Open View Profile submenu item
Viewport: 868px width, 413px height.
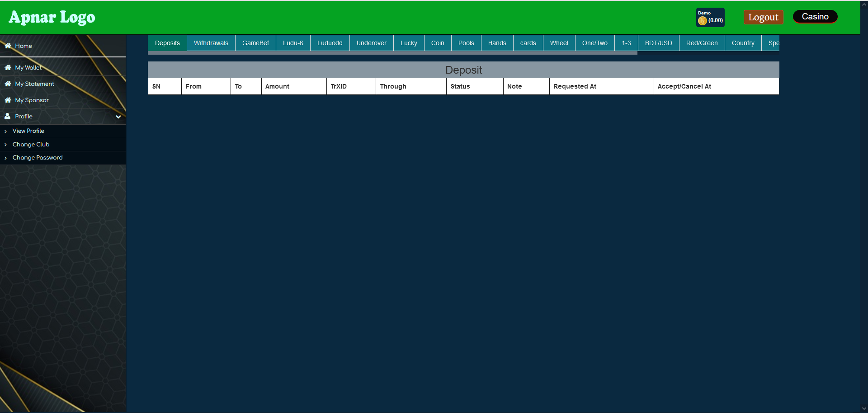click(28, 131)
